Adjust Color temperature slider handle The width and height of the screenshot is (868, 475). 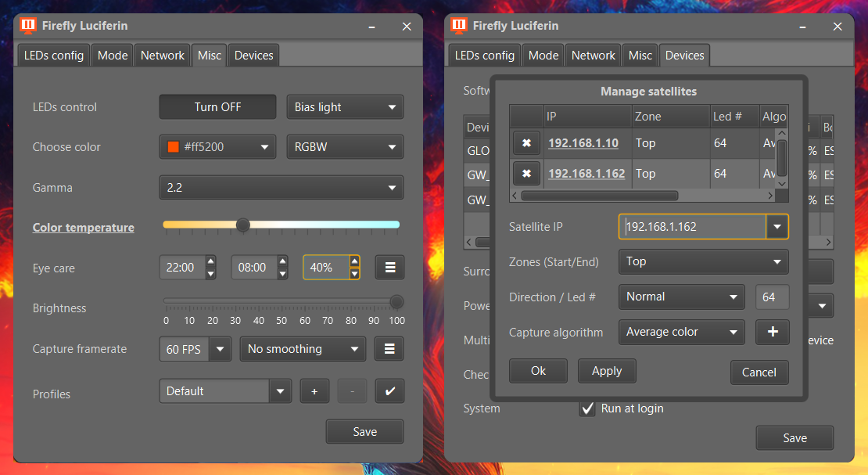coord(242,225)
